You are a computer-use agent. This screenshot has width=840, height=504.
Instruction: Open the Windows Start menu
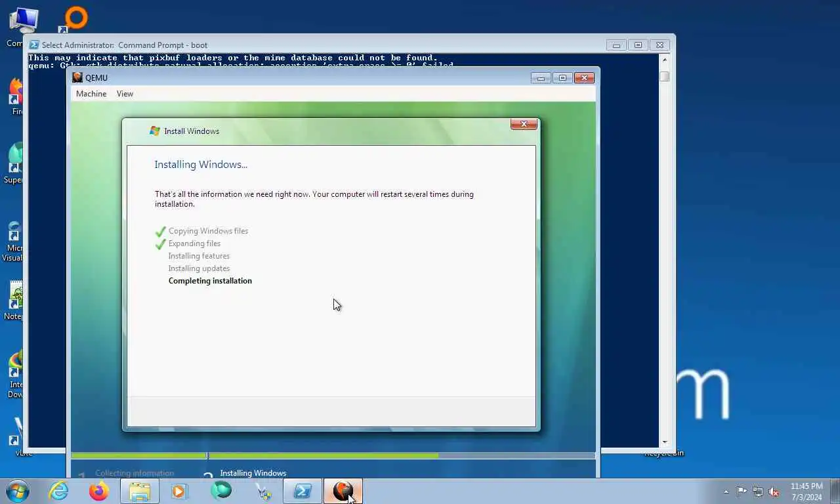coord(18,491)
